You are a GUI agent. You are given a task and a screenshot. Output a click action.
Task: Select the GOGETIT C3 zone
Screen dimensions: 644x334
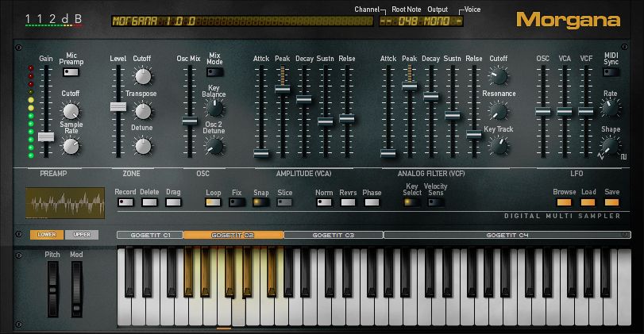pos(334,235)
